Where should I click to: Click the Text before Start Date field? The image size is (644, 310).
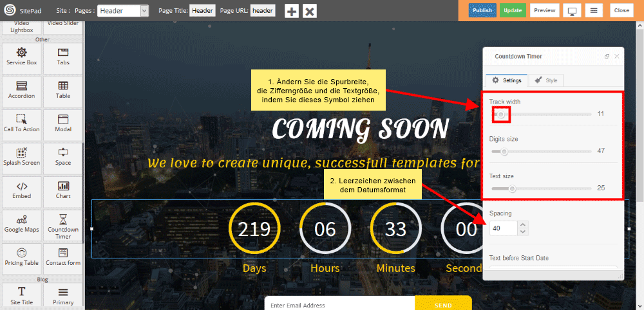click(553, 269)
